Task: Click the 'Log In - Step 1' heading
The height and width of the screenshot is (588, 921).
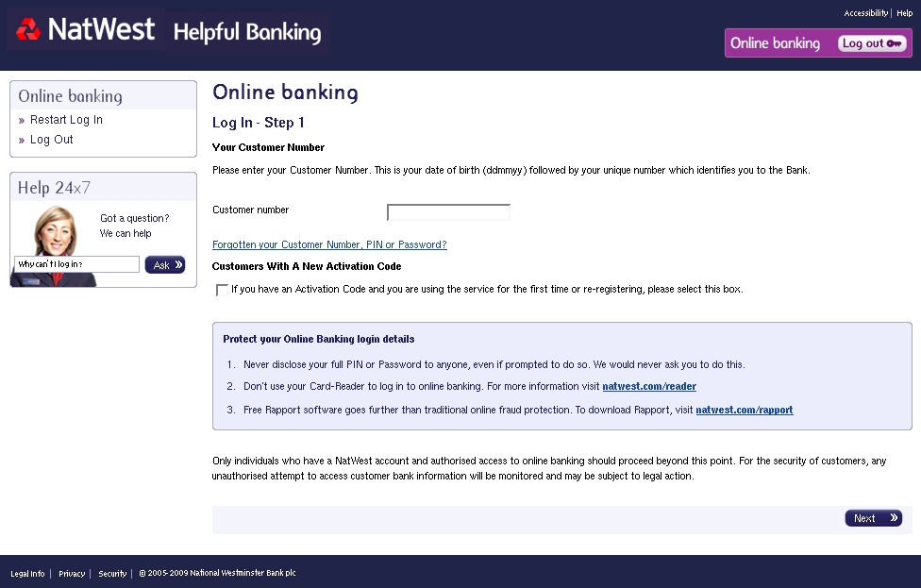Action: point(259,123)
